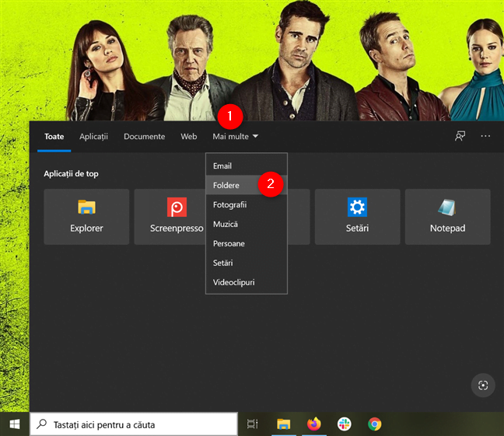Click the screenshot search icon

483,385
